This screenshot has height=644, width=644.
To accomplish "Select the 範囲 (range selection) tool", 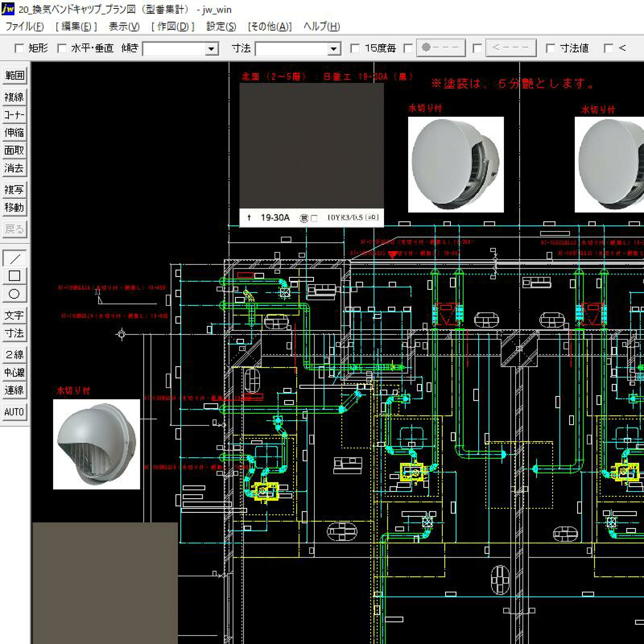I will tap(15, 76).
